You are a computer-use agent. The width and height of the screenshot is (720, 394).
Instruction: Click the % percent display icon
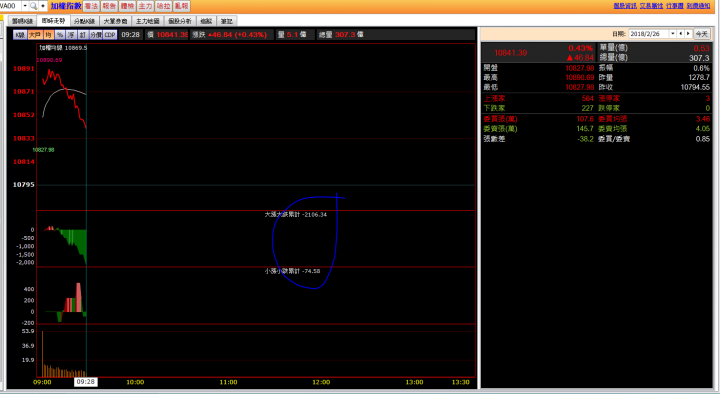[60, 35]
